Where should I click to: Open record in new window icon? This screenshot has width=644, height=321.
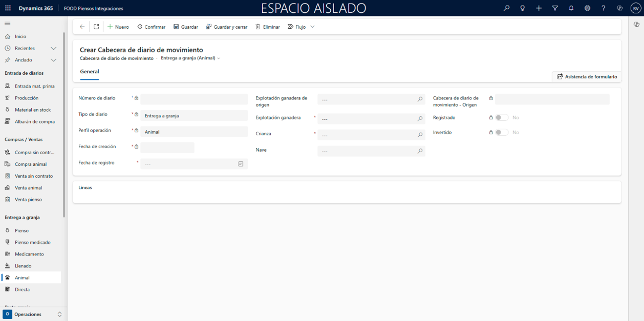coord(96,27)
